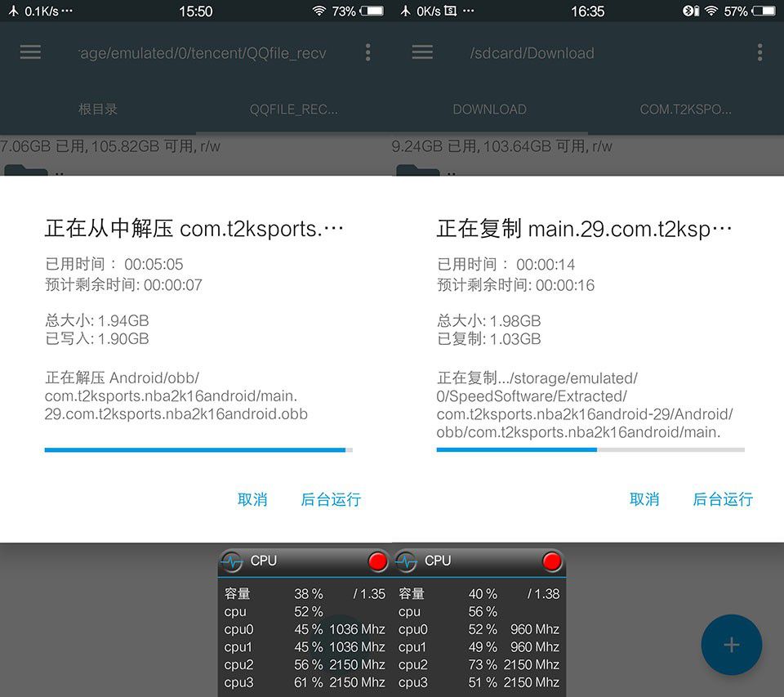The image size is (784, 697).
Task: Open the right screen's navigation drawer
Action: click(x=422, y=52)
